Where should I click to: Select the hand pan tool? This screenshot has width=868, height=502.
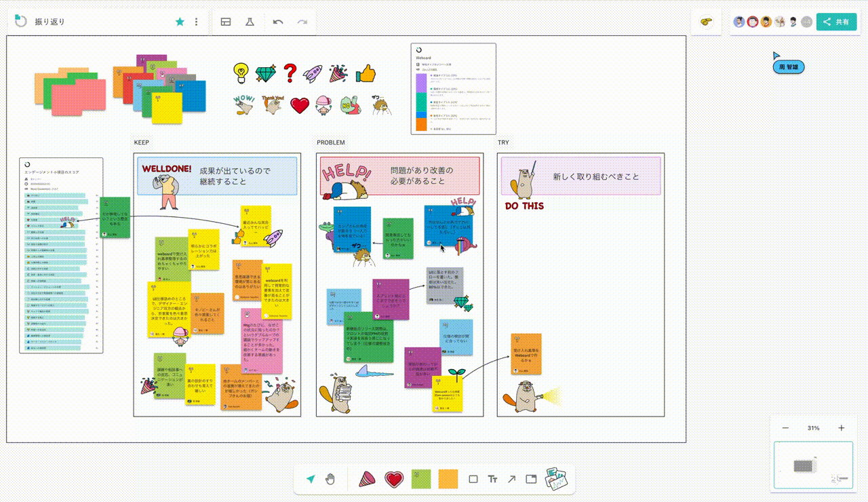tap(330, 479)
